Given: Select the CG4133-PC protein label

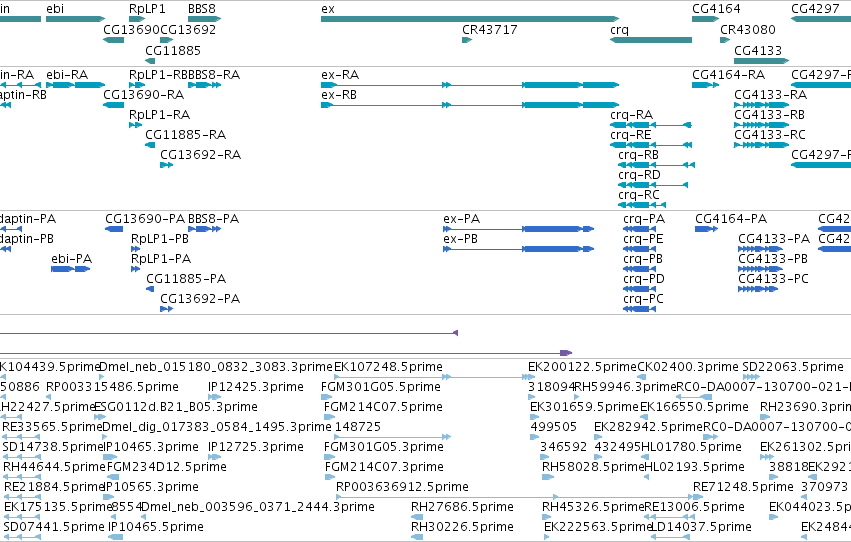Looking at the screenshot, I should click(773, 279).
